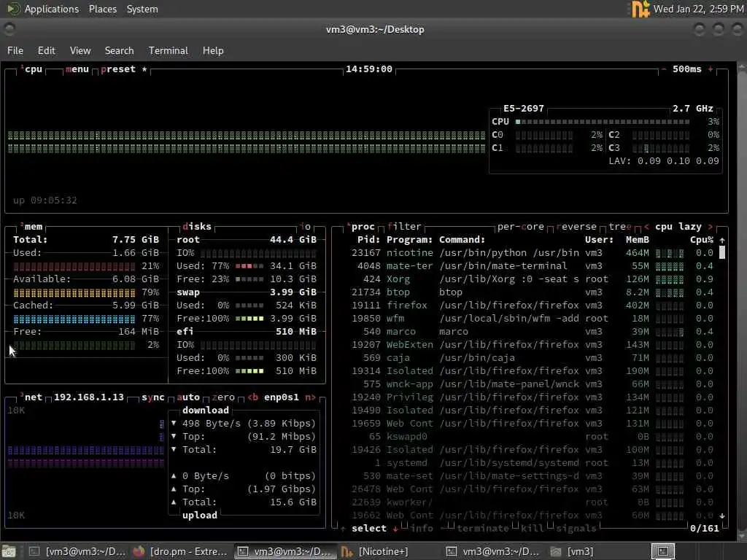
Task: Click the proc list scroll-down arrow
Action: 722,516
